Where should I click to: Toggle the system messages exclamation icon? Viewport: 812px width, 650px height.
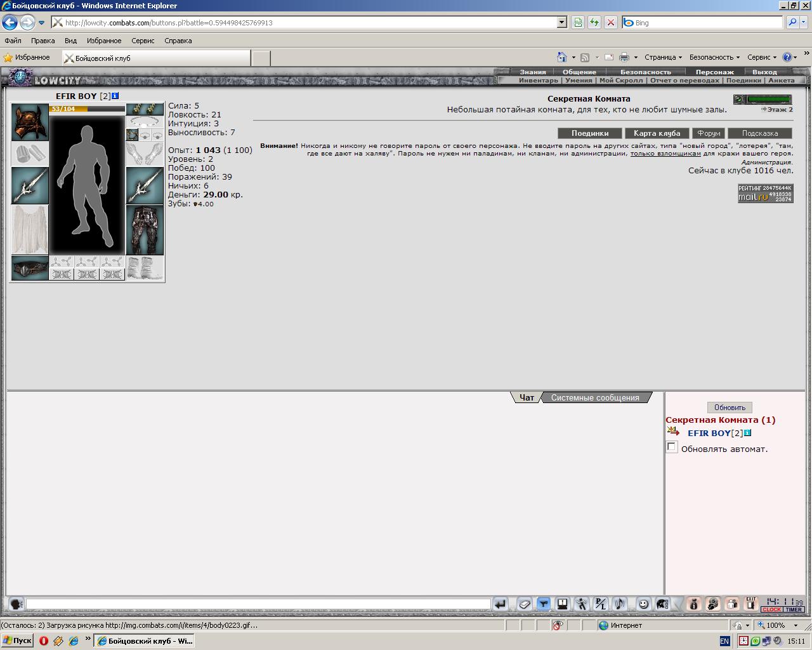coord(562,604)
